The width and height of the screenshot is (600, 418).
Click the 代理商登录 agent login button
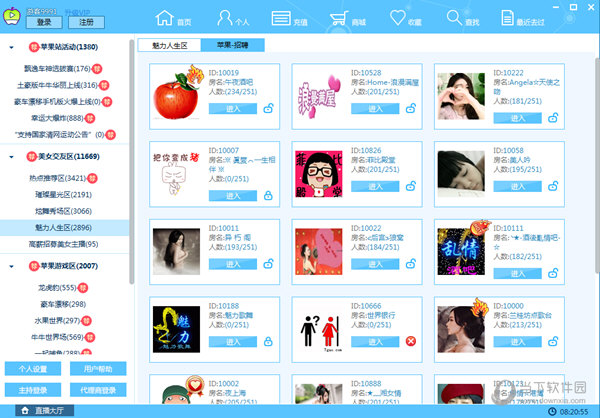click(98, 390)
